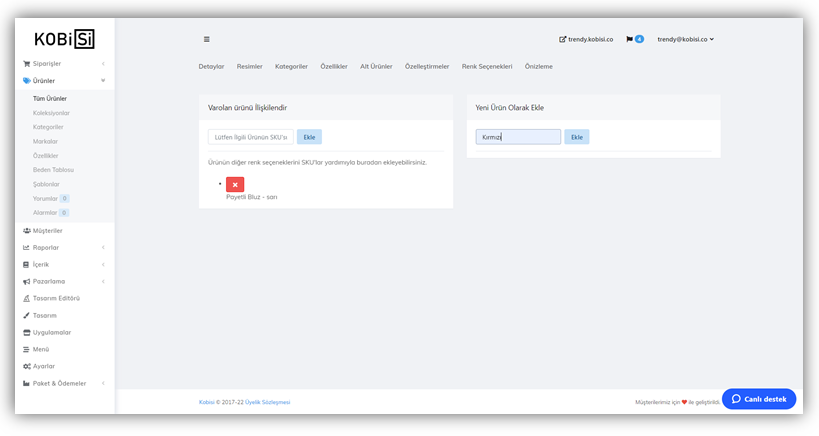The width and height of the screenshot is (819, 436).
Task: Click Ekle button beside the Kırmızı field
Action: point(576,137)
